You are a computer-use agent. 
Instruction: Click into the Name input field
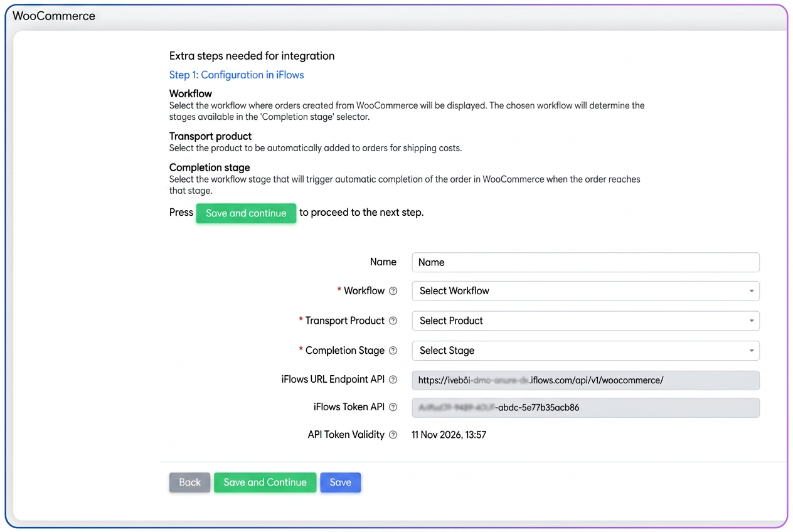585,262
